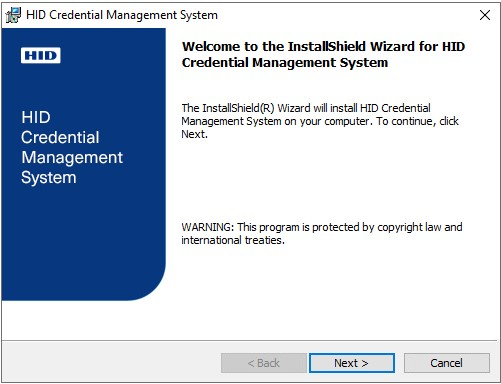Click 'System' in the blue banner text
The image size is (501, 384).
[x=49, y=177]
